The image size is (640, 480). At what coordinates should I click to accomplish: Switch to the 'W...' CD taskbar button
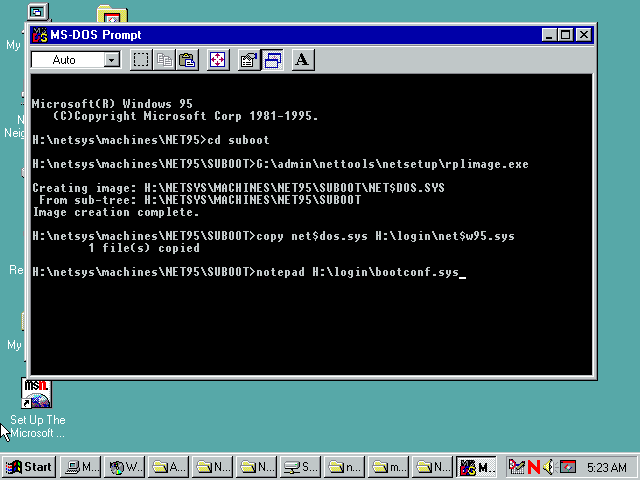124,467
